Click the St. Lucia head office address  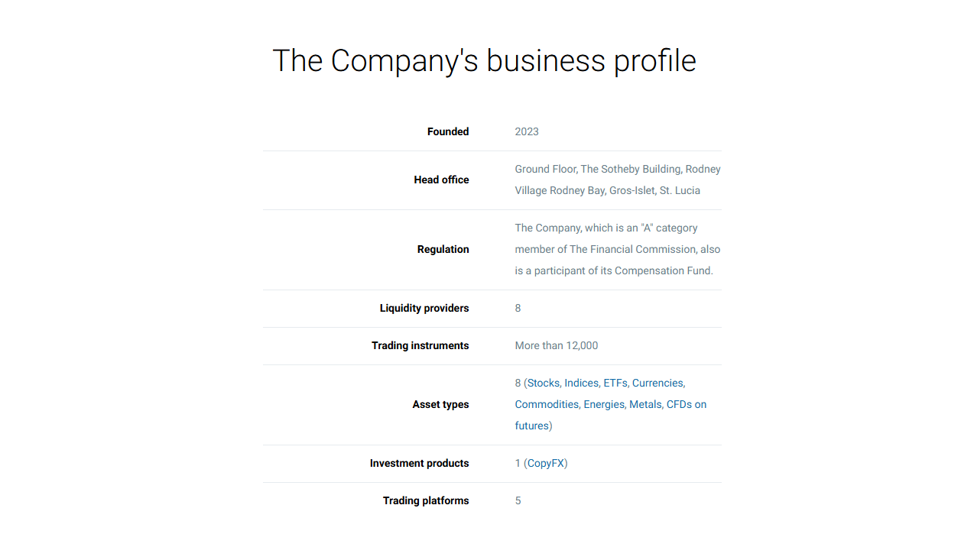point(618,180)
